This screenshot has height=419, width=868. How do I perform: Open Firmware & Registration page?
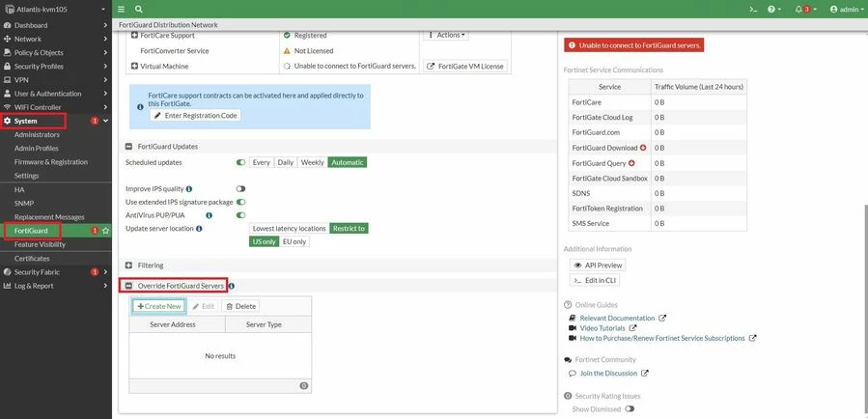click(51, 162)
